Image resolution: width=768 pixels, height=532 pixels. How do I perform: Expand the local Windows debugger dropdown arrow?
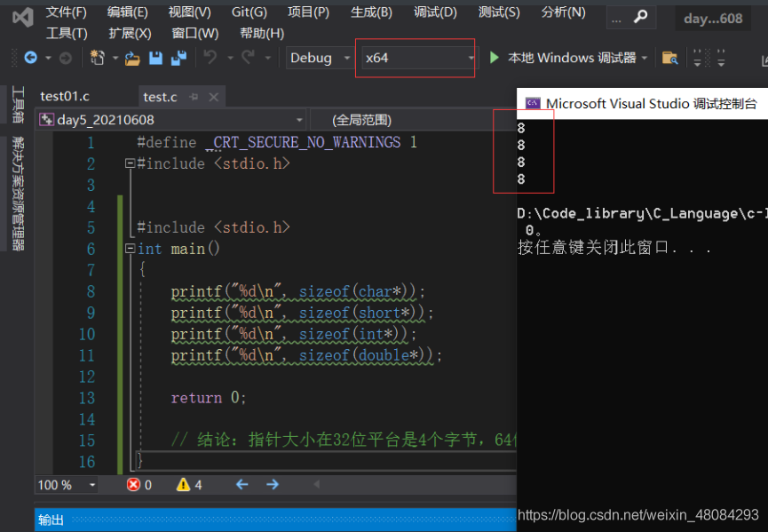[x=645, y=58]
